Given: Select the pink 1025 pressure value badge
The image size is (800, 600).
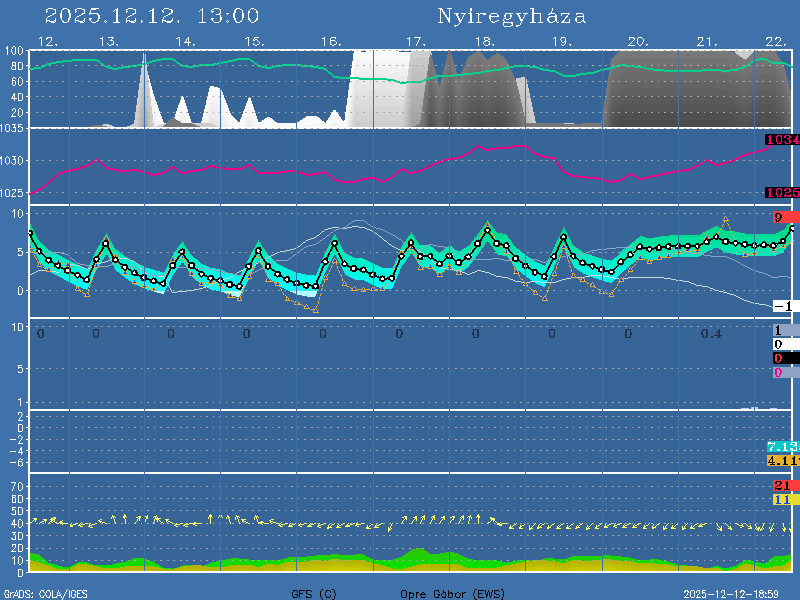Looking at the screenshot, I should click(x=782, y=192).
